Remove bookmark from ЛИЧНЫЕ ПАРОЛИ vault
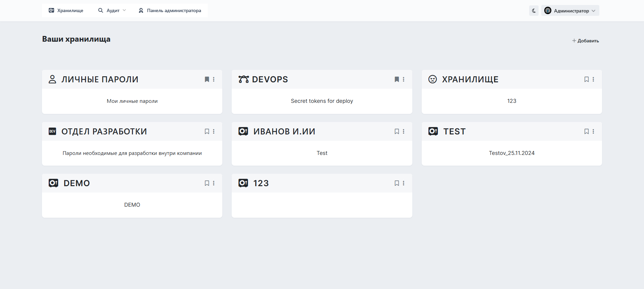The width and height of the screenshot is (644, 289). click(207, 79)
